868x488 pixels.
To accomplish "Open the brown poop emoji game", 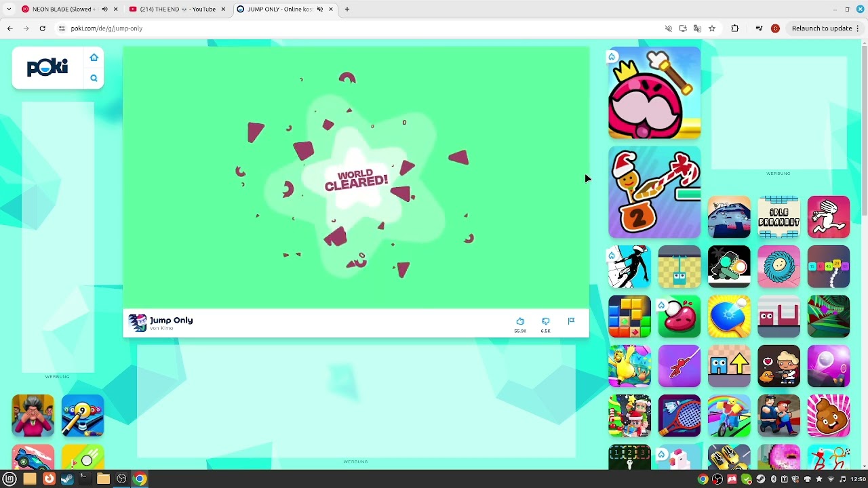I will click(x=829, y=415).
